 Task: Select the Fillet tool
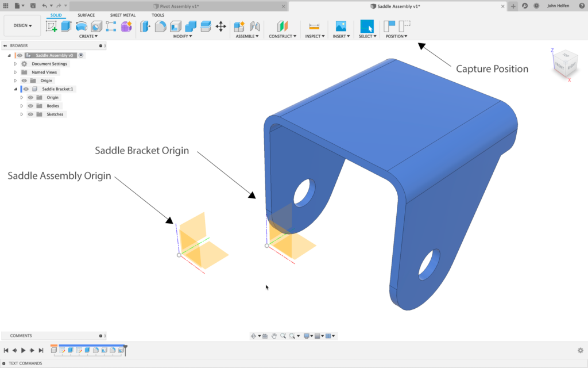coord(161,26)
